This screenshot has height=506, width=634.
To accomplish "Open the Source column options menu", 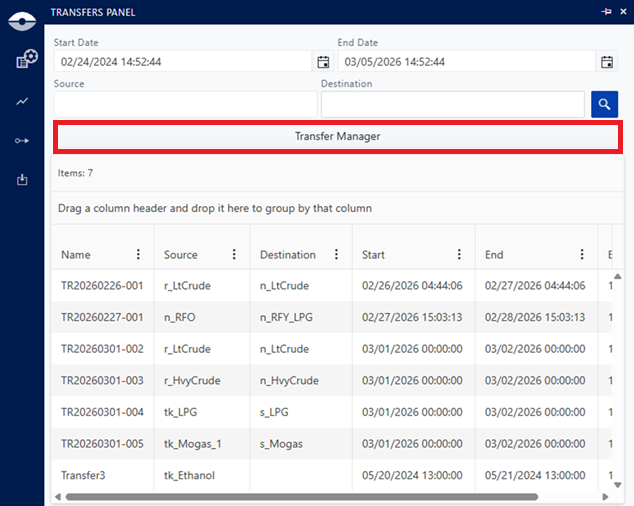I will pos(234,254).
